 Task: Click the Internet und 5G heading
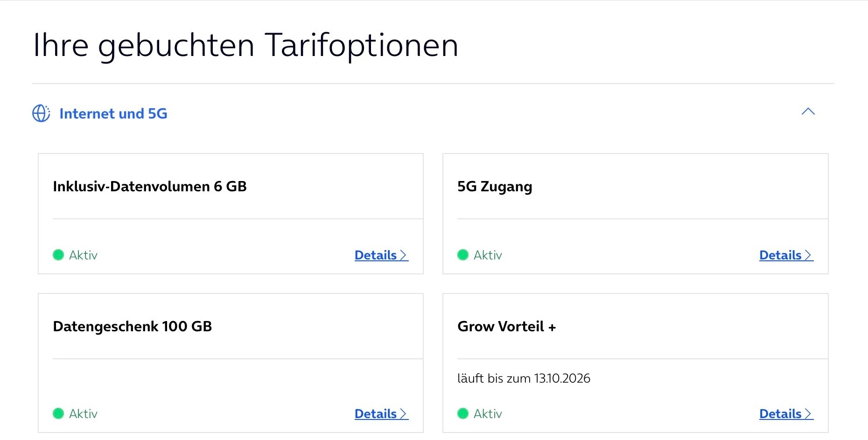(x=113, y=113)
